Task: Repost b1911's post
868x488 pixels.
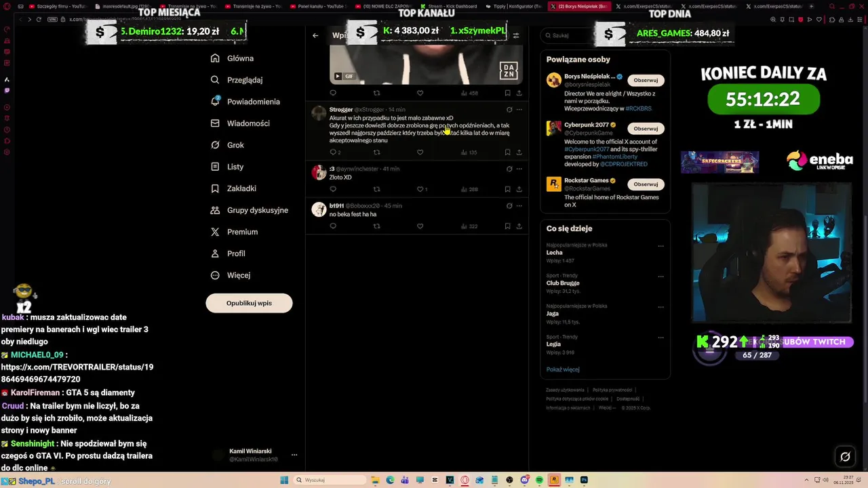Action: 376,226
